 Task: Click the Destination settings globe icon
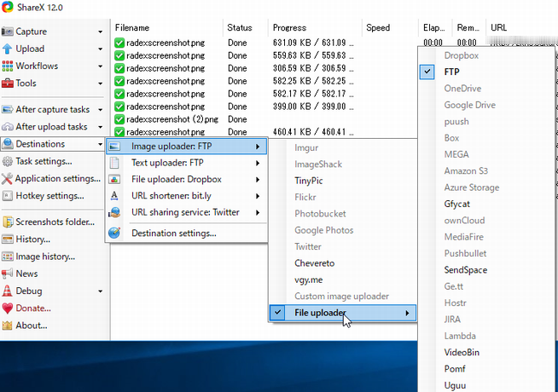pyautogui.click(x=114, y=233)
